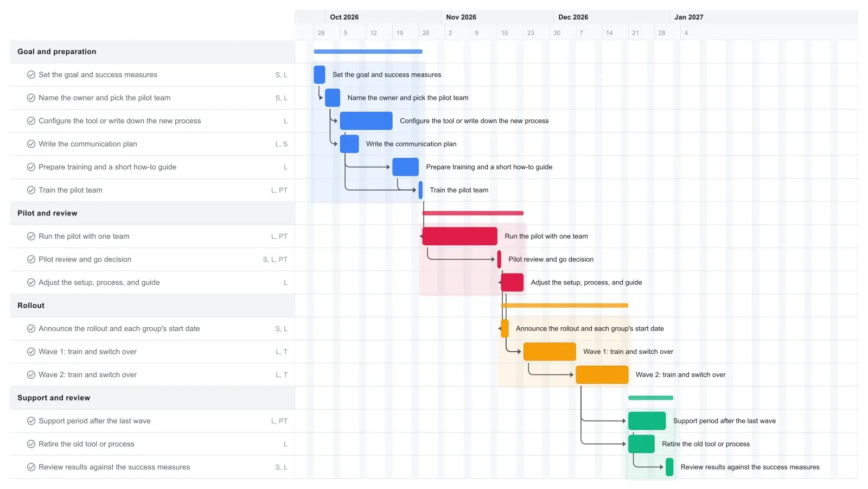The height and width of the screenshot is (489, 868).
Task: Click check icon beside 'Support period after the last wave'
Action: [31, 421]
